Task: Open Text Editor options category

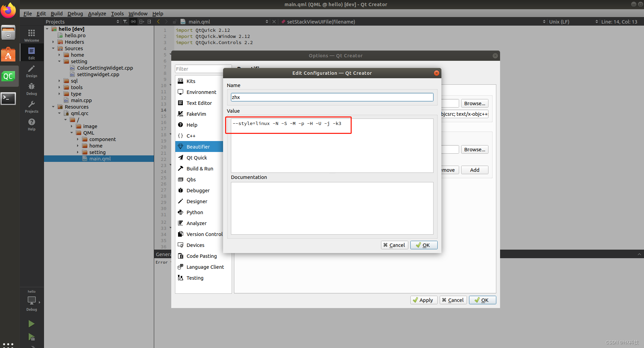Action: [x=199, y=103]
